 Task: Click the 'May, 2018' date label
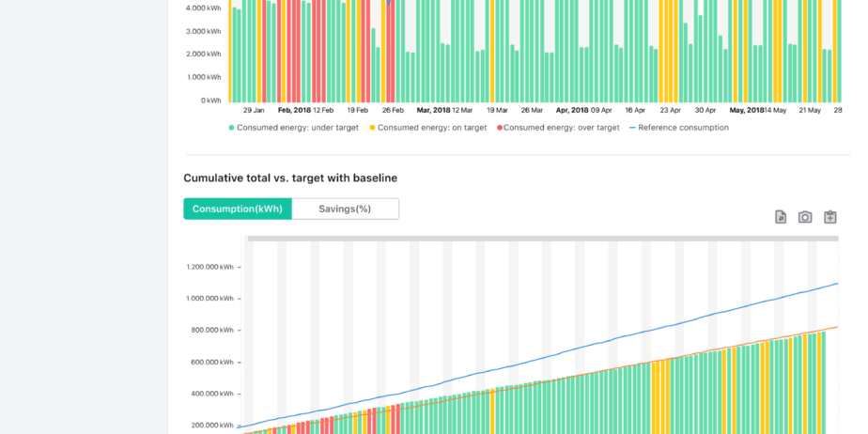point(747,111)
